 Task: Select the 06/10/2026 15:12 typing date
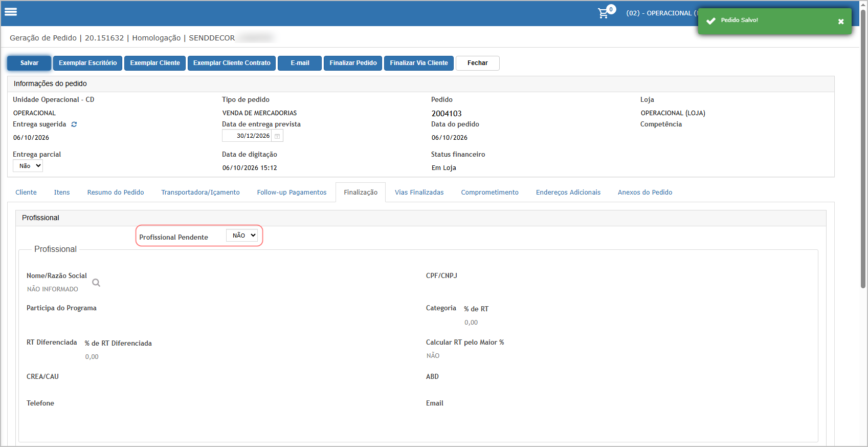(x=250, y=168)
